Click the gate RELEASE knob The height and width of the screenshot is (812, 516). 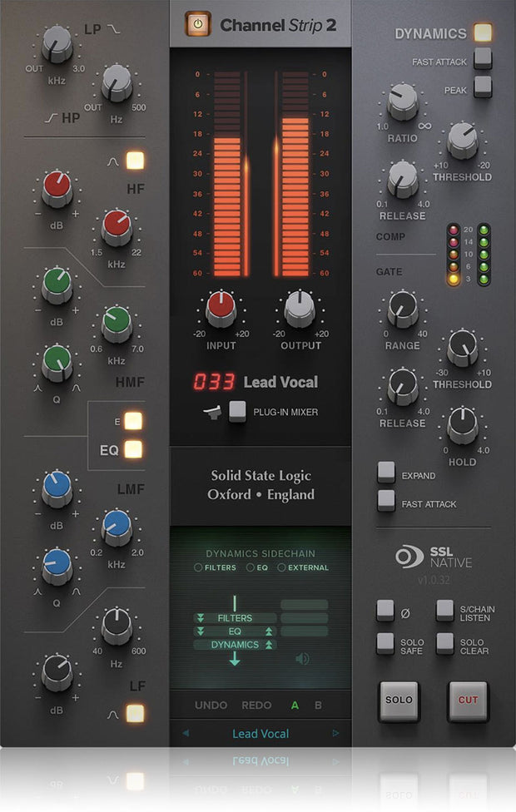(403, 386)
